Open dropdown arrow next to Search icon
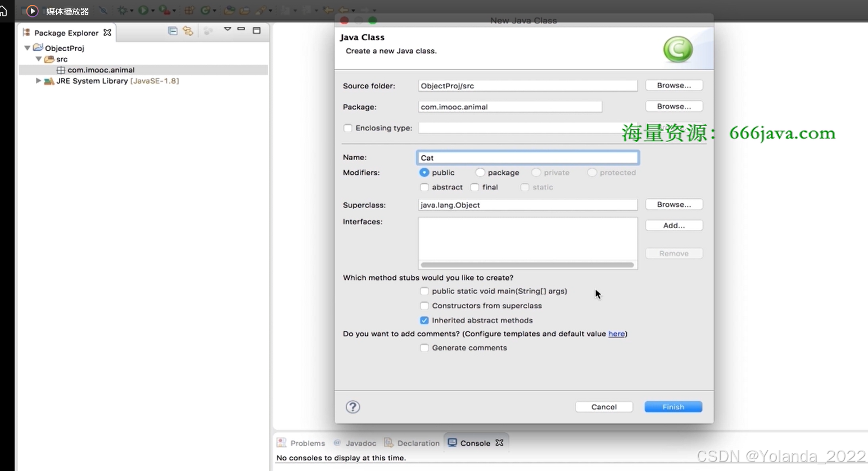The image size is (868, 471). (270, 11)
